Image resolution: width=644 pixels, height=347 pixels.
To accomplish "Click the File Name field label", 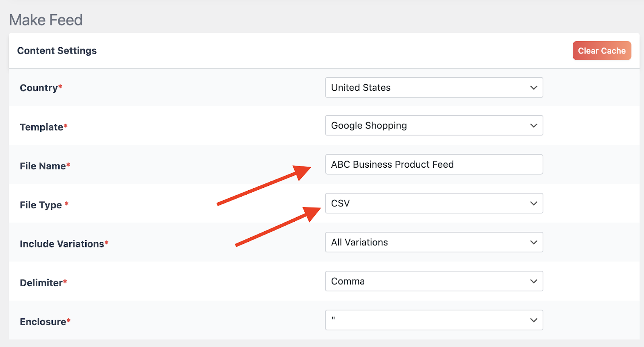I will [45, 166].
